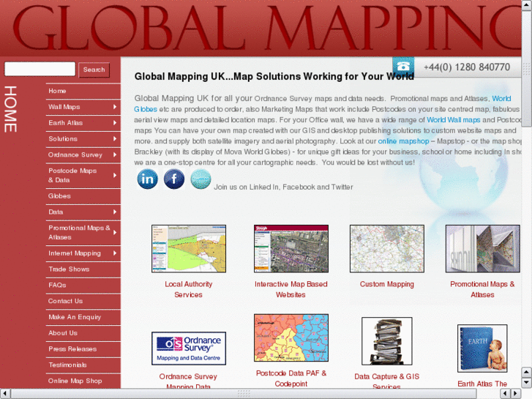
Task: Click the Custom Mapping link
Action: [x=387, y=284]
